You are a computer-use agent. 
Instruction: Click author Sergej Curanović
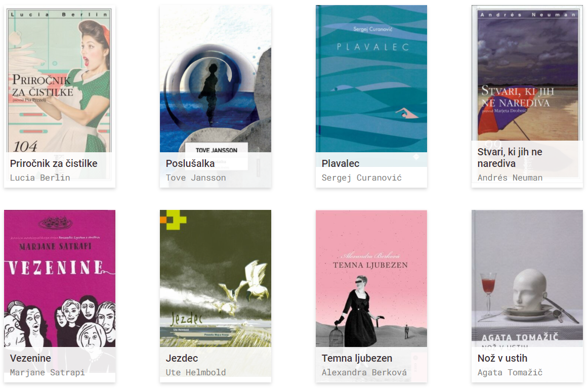click(361, 178)
